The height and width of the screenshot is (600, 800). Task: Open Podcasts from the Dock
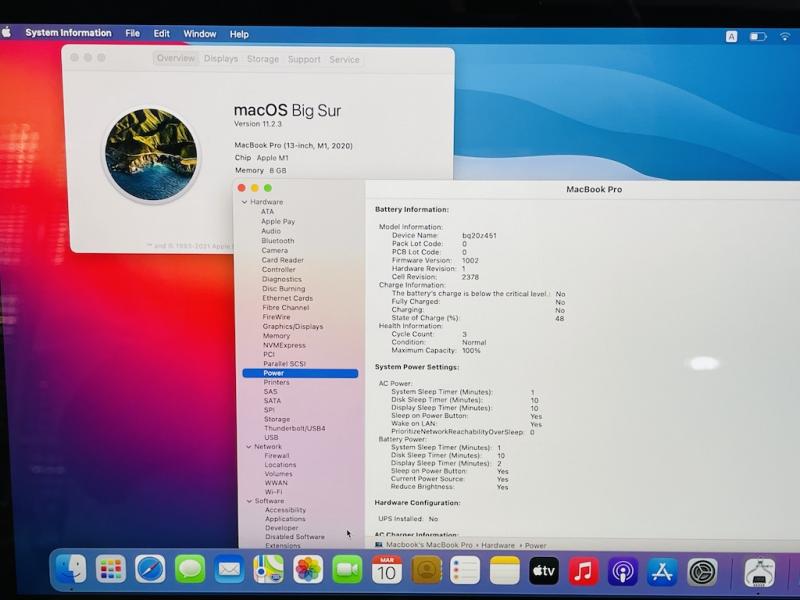622,571
